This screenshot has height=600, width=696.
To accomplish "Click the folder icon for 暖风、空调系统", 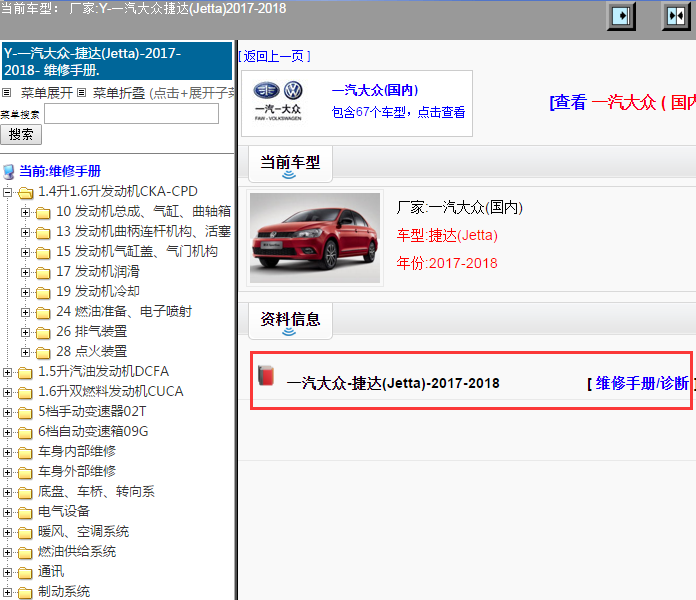I will point(25,533).
